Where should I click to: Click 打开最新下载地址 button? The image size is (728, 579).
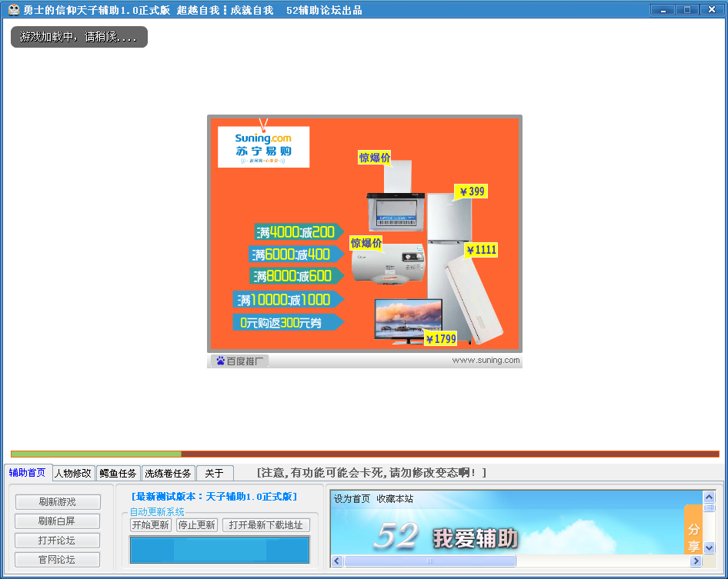(266, 524)
